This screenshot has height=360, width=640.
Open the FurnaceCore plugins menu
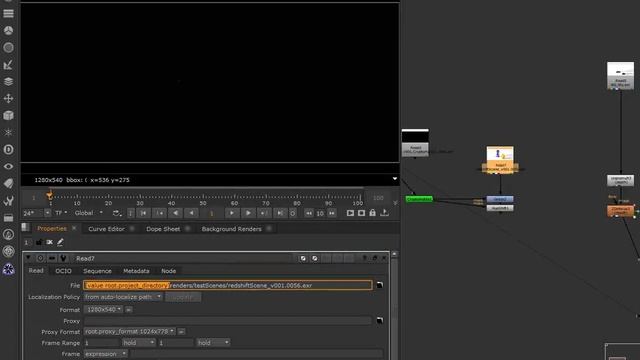click(x=8, y=234)
